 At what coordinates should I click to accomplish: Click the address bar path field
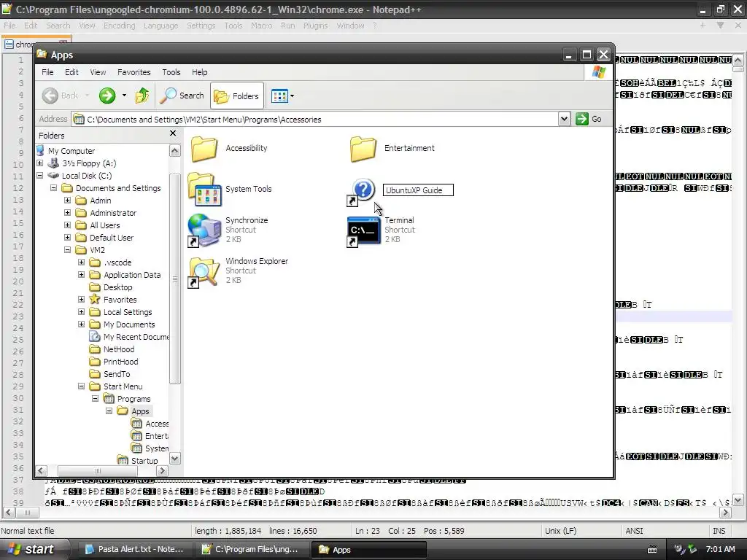click(314, 120)
